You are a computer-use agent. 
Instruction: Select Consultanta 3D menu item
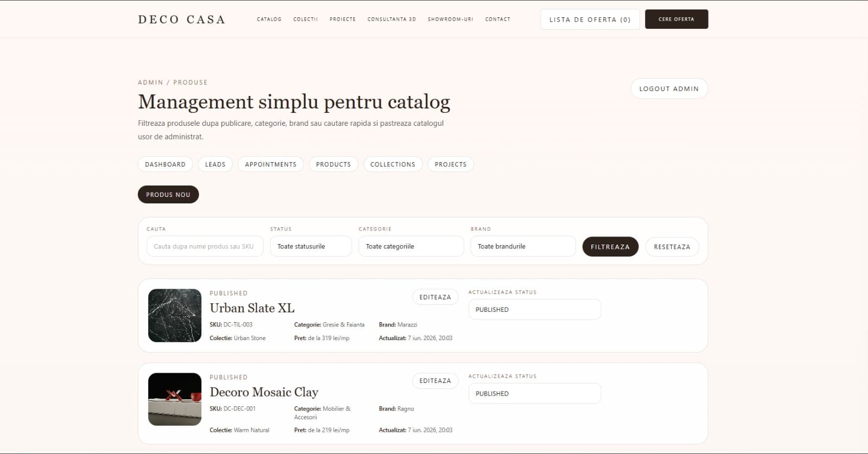[392, 19]
